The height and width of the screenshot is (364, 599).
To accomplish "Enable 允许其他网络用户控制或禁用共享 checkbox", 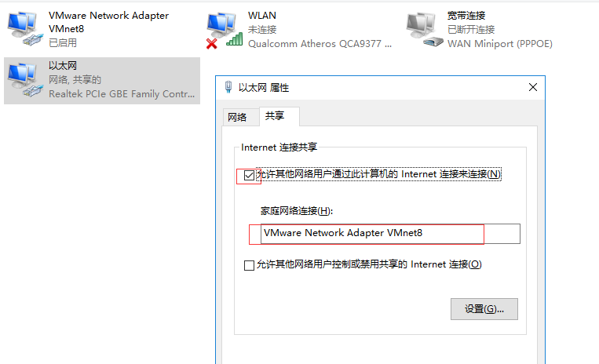I will (249, 265).
